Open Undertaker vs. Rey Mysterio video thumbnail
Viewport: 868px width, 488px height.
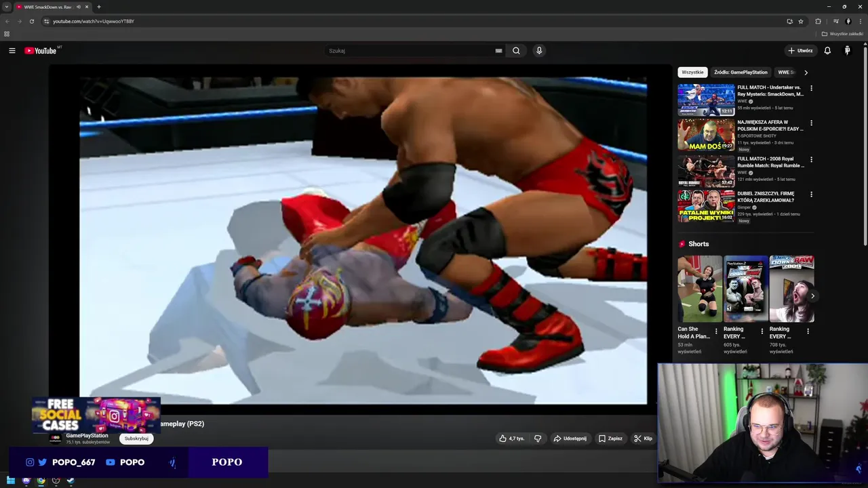706,100
